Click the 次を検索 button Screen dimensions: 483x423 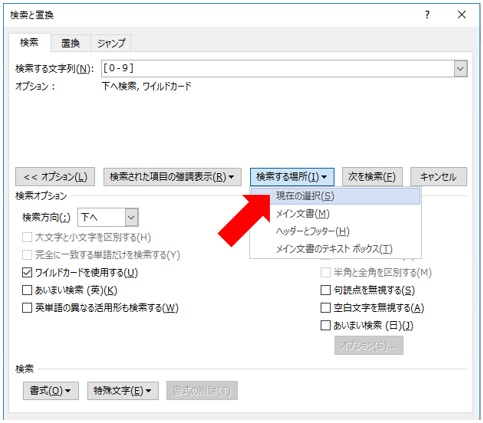372,177
